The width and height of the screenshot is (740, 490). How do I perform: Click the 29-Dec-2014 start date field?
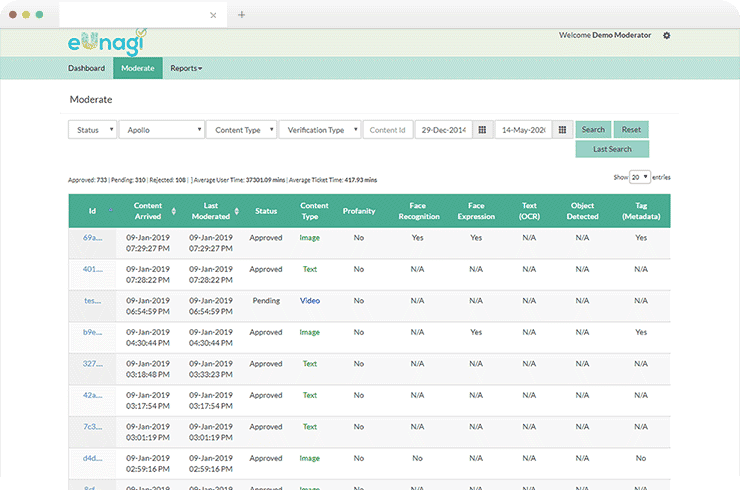[x=444, y=130]
